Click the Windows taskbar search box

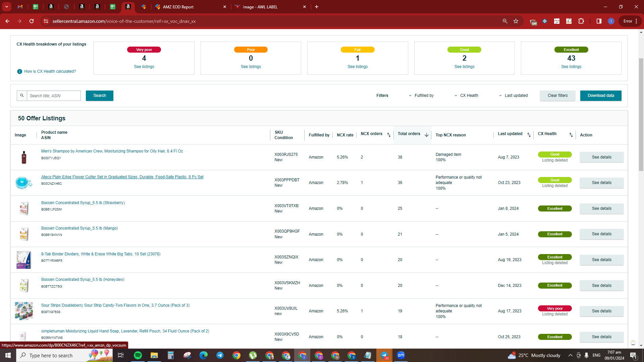tap(64, 355)
